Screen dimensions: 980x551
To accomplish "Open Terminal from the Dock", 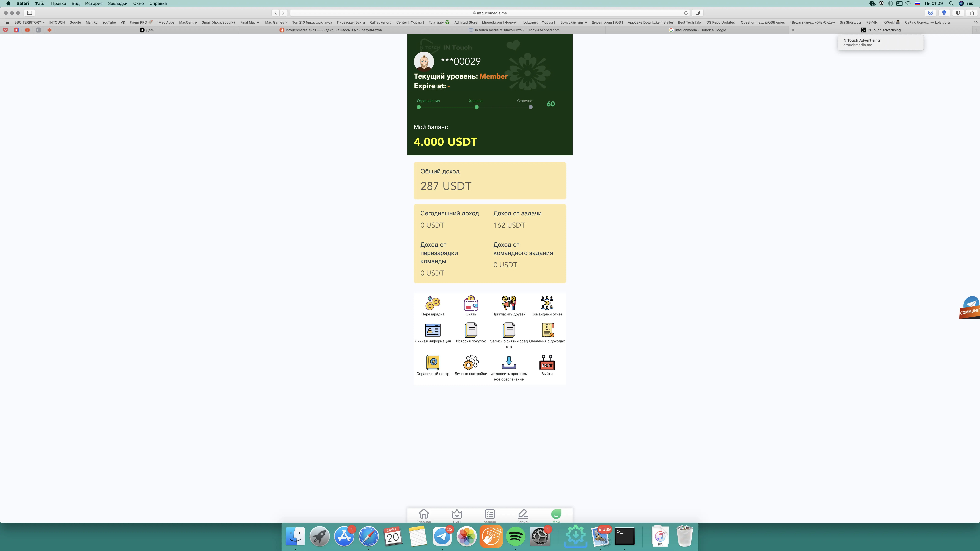I will [625, 536].
